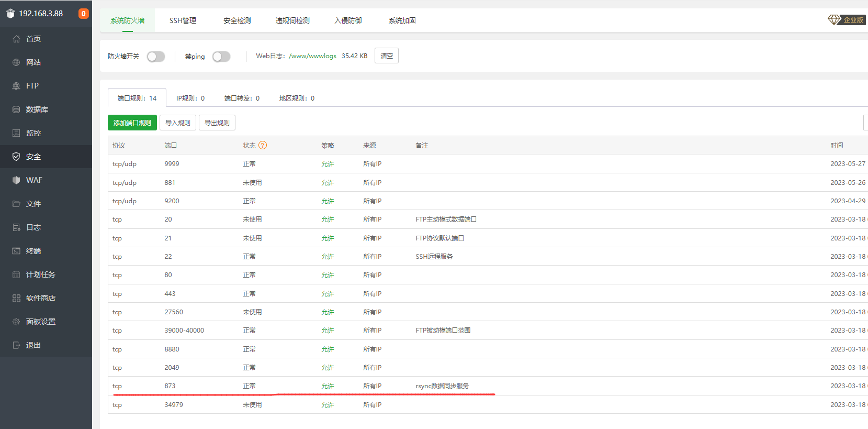
Task: Open 软件商店 in the sidebar
Action: (x=41, y=298)
